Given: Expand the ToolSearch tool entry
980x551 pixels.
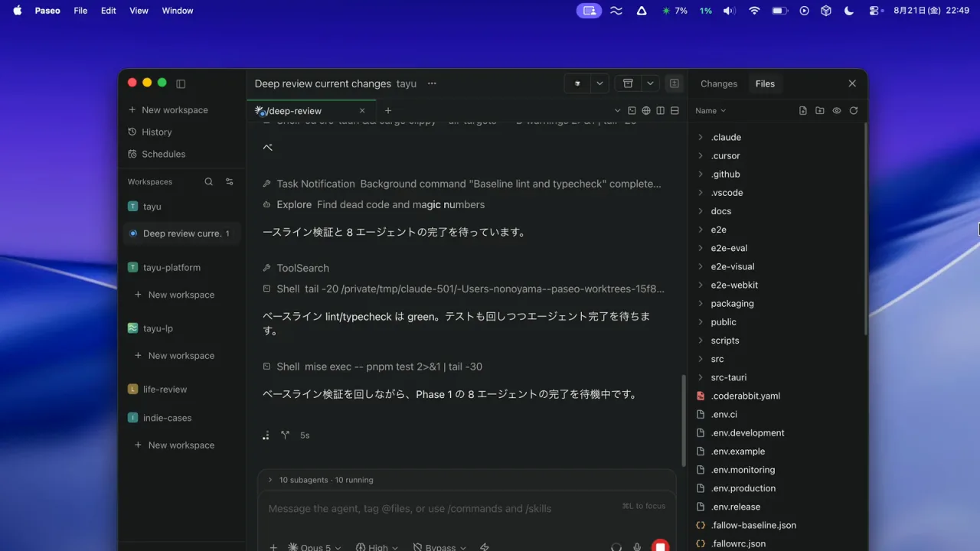Looking at the screenshot, I should point(296,268).
